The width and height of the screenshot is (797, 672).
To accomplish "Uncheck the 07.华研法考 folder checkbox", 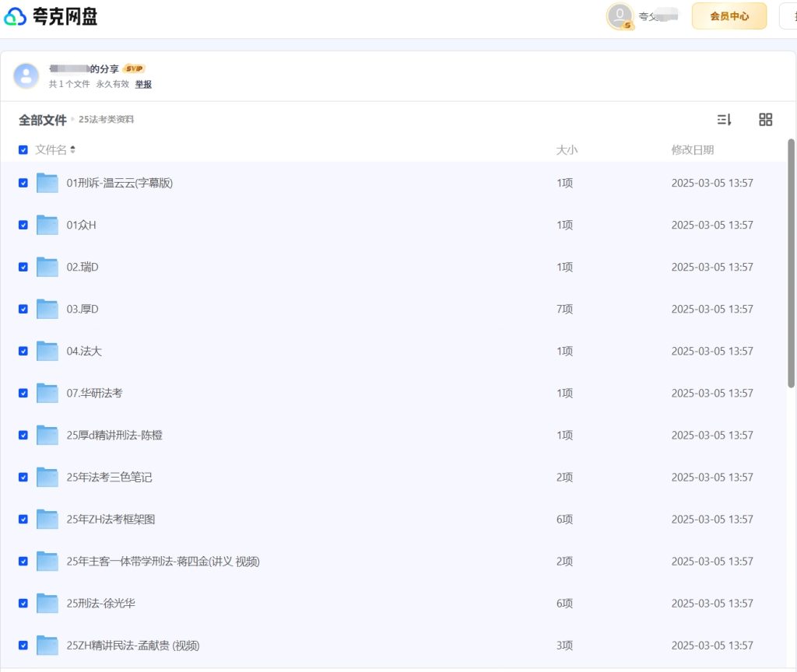I will [x=23, y=393].
